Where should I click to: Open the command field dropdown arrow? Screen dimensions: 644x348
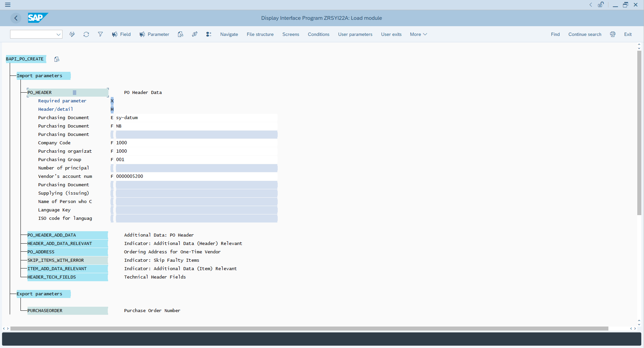point(58,34)
